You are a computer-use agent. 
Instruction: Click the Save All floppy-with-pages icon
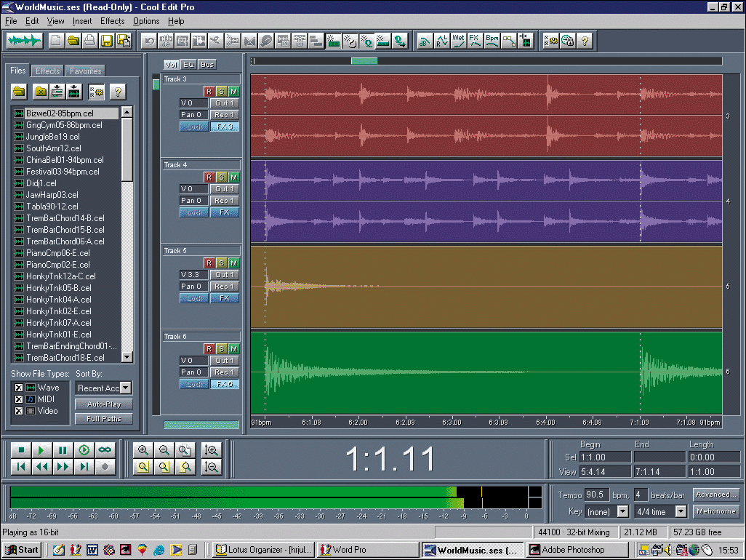[x=124, y=41]
